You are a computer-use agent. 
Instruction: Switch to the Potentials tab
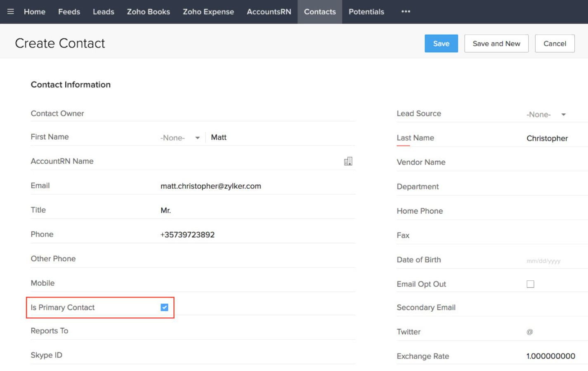(366, 12)
